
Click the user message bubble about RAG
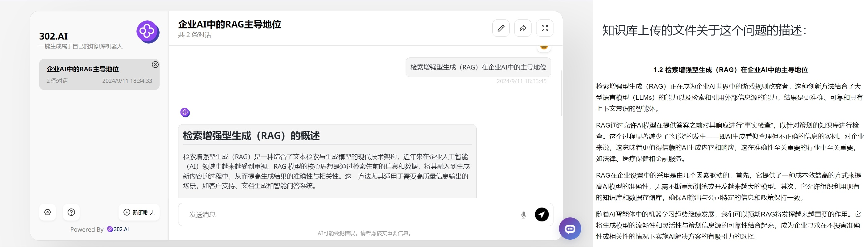pos(478,67)
